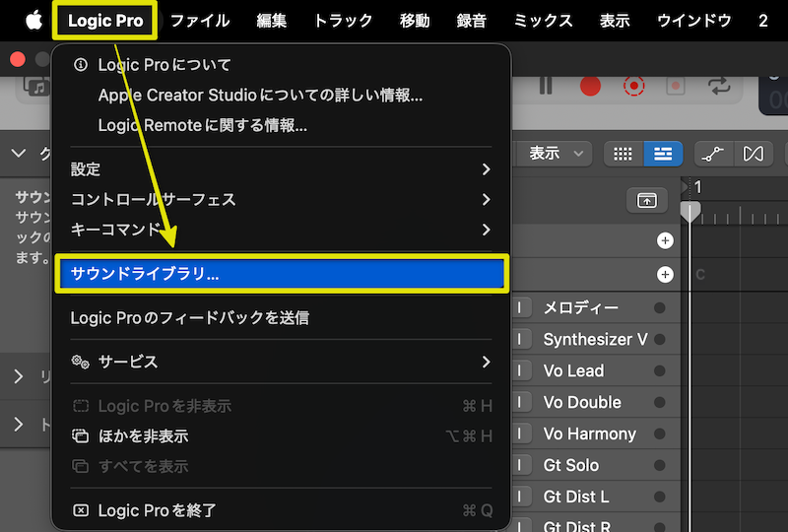Collapse the section with the down chevron beside ク
This screenshot has width=788, height=532.
click(x=19, y=154)
